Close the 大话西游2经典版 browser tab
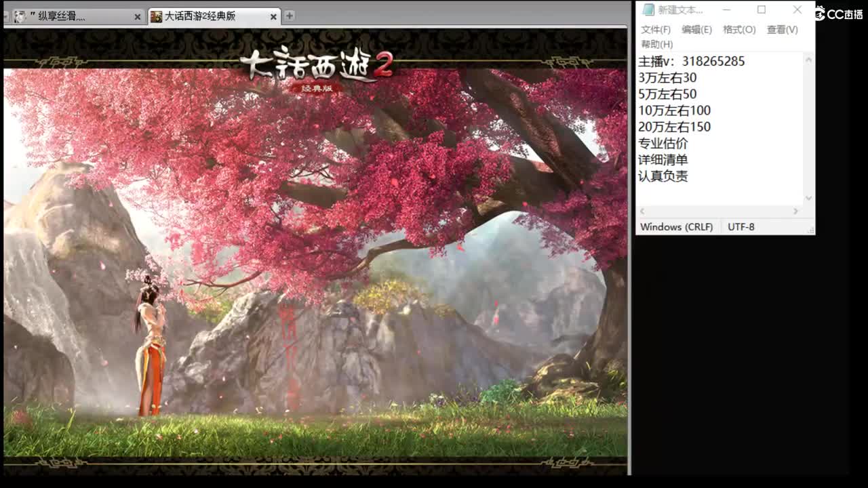Screen dimensions: 868x488 274,17
